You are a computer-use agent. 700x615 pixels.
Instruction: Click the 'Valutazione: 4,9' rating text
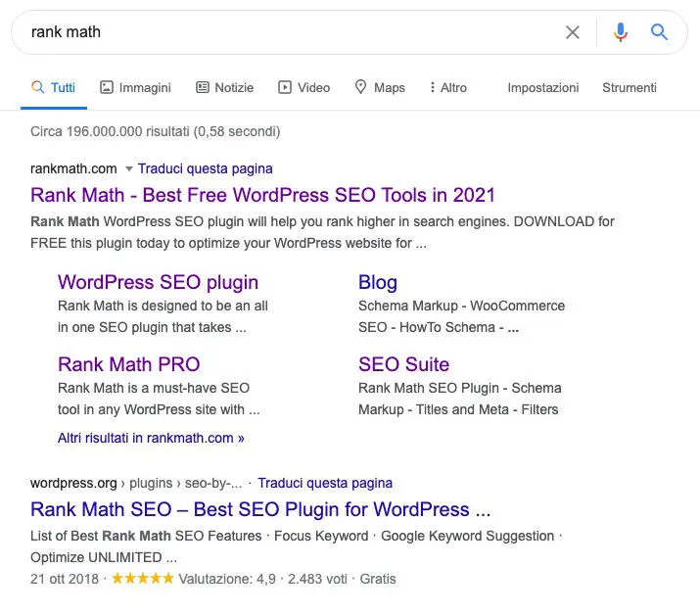(227, 580)
